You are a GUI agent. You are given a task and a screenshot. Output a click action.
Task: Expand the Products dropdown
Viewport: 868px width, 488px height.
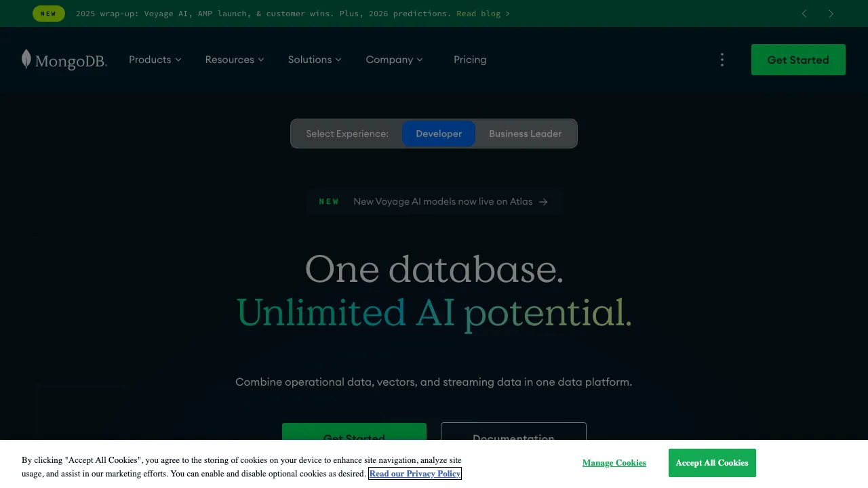[x=155, y=60]
